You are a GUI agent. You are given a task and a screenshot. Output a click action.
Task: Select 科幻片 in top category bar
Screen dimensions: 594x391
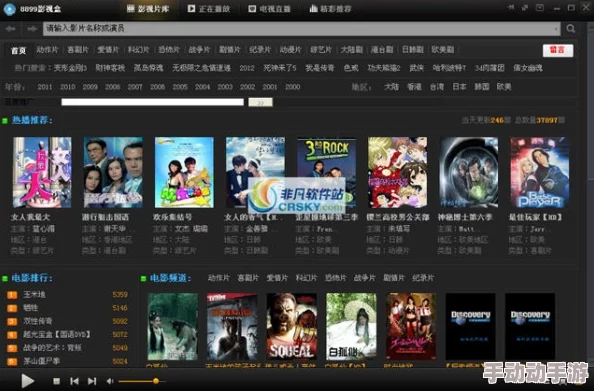(138, 50)
